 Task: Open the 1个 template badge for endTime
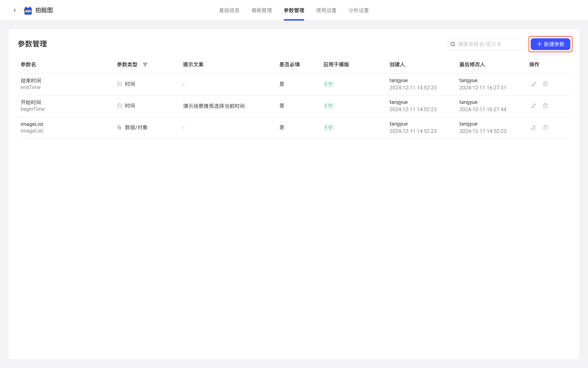329,84
